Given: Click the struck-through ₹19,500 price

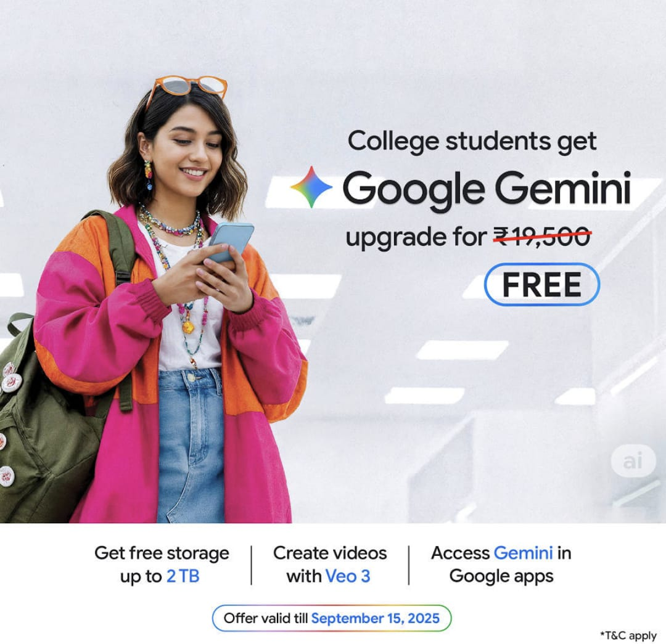Looking at the screenshot, I should (x=542, y=237).
